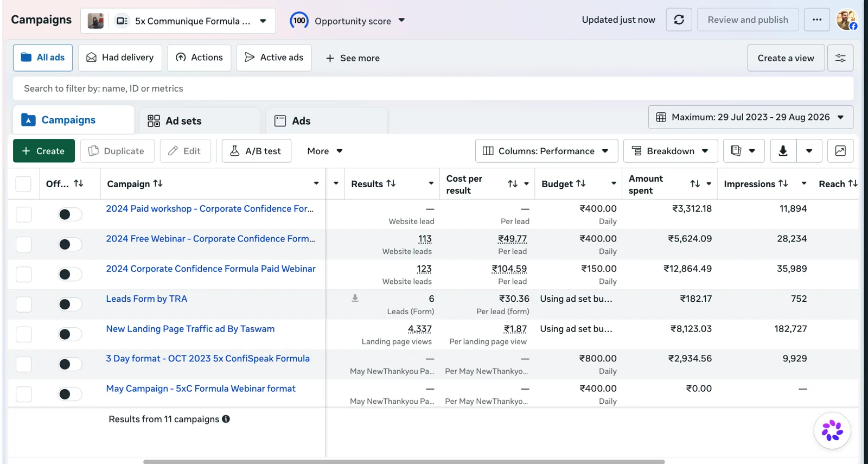Screen dimensions: 868x464
Task: Open the view settings sliders icon
Action: (840, 58)
